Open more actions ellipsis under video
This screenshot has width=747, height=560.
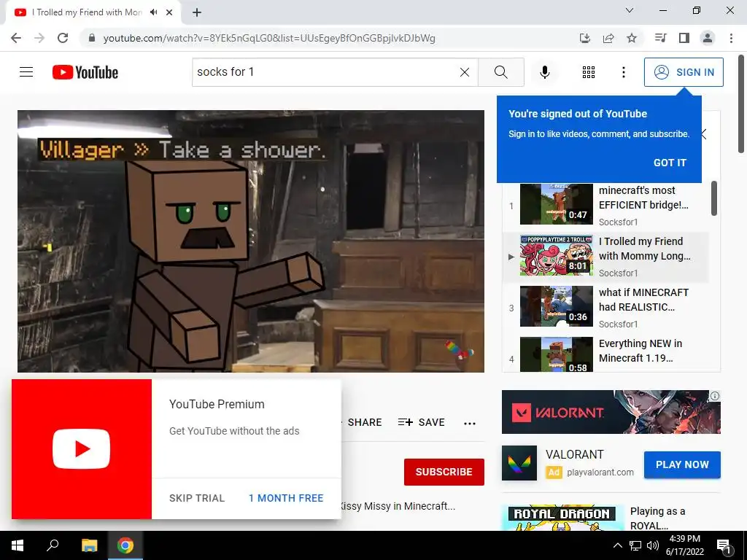(x=470, y=424)
